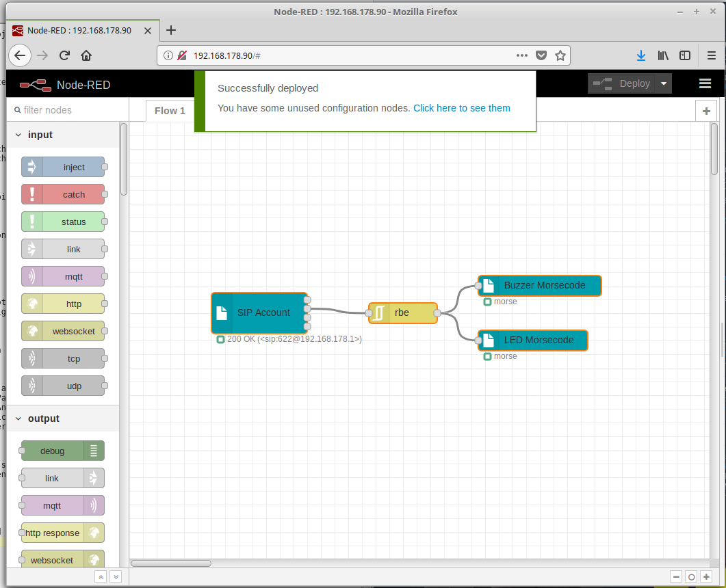726x588 pixels.
Task: Open the Node-RED hamburger menu
Action: (x=705, y=83)
